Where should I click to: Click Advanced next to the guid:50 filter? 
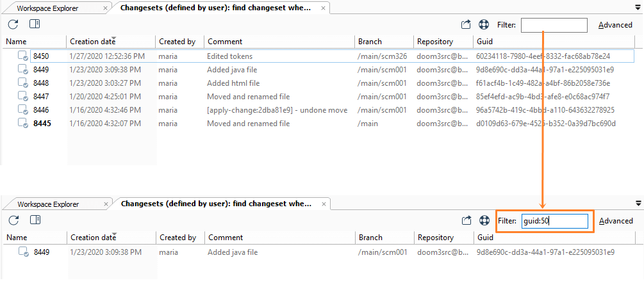coord(616,221)
